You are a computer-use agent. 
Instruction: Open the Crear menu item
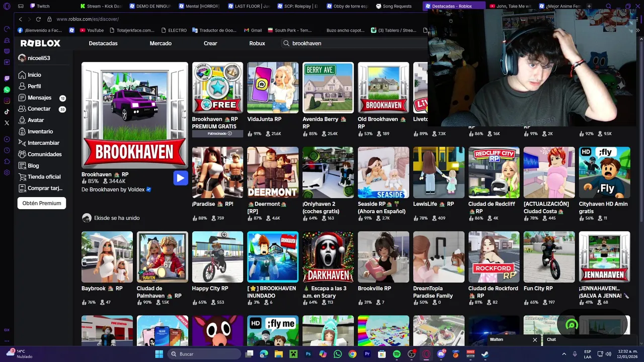coord(210,43)
